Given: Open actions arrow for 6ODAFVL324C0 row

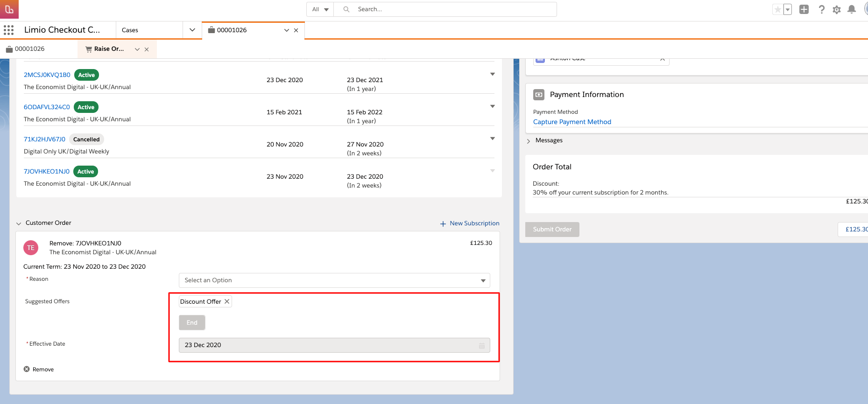Looking at the screenshot, I should coord(493,106).
